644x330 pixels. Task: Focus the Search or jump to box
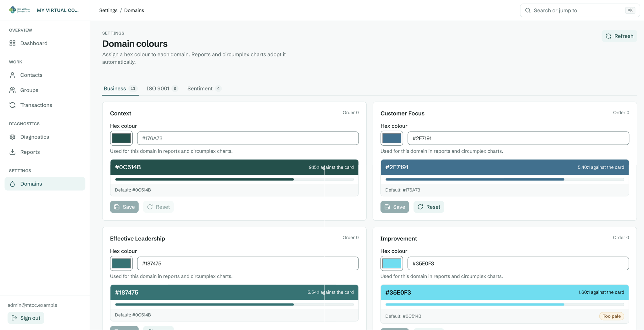point(580,10)
